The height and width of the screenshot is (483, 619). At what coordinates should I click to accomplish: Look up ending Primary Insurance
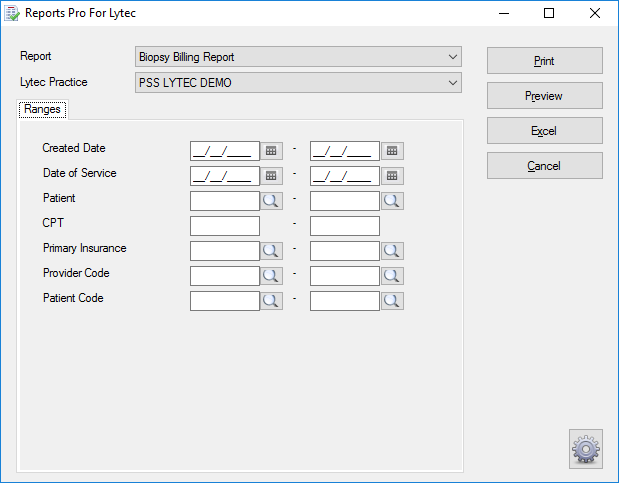pos(392,251)
